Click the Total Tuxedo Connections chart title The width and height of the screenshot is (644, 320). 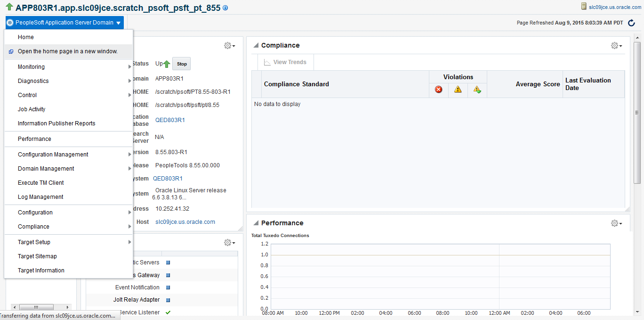(x=280, y=236)
